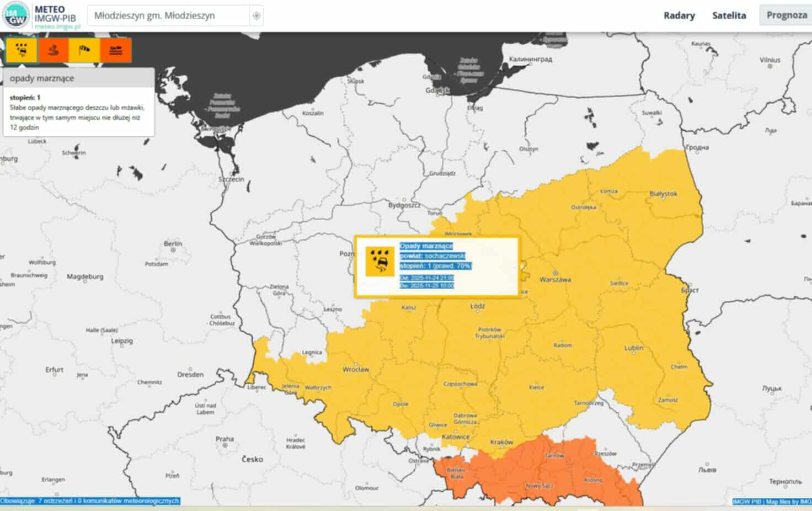Click the slippery car icon in map popup
This screenshot has width=812, height=511.
(x=380, y=262)
